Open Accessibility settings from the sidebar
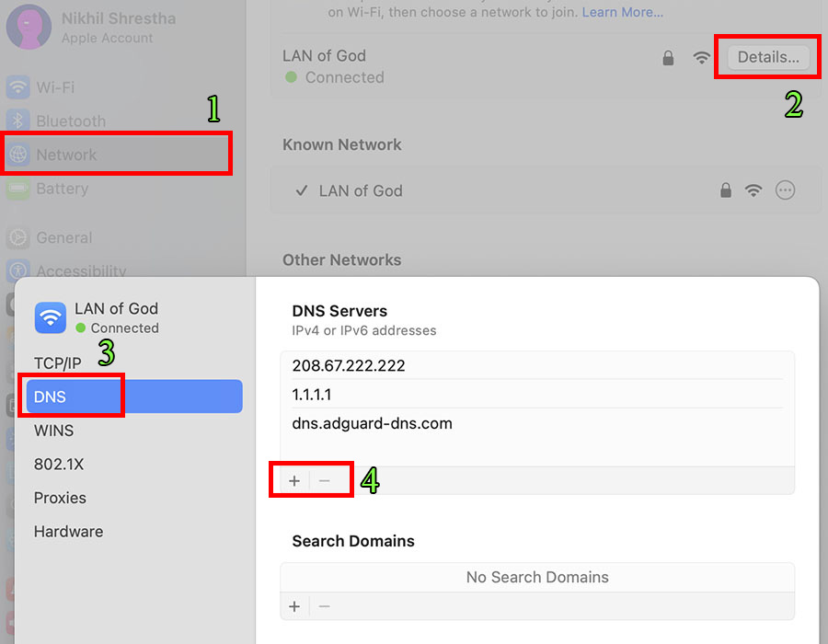828x644 pixels. [78, 271]
